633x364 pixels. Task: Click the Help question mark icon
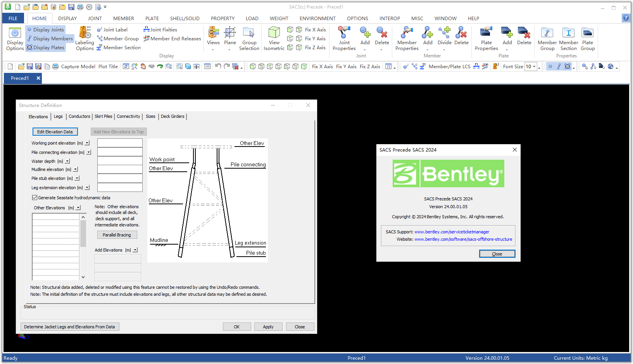tap(626, 18)
